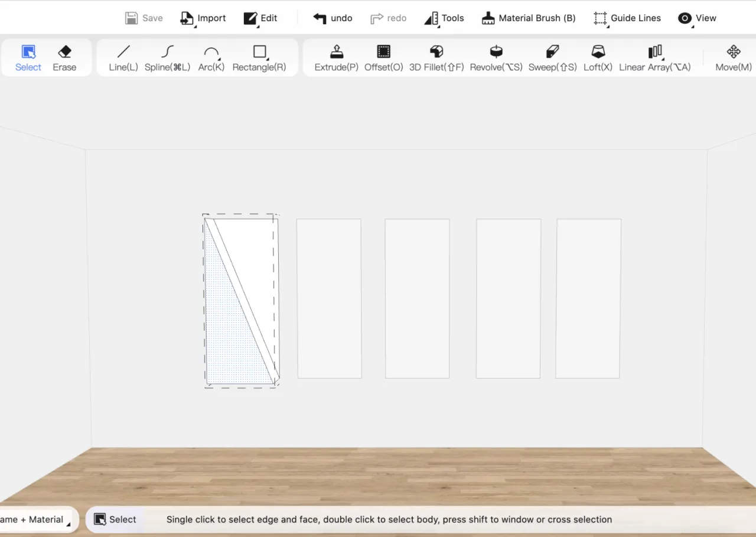Activate the Extrude tool
This screenshot has height=537, width=756.
[x=336, y=58]
